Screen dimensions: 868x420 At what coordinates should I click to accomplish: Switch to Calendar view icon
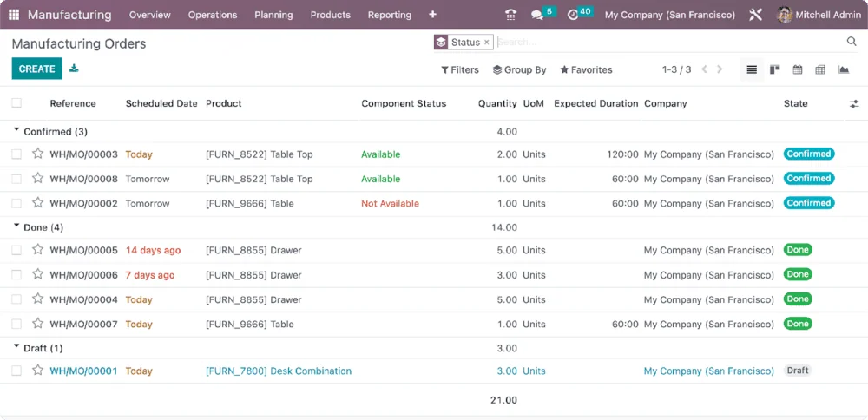click(797, 69)
